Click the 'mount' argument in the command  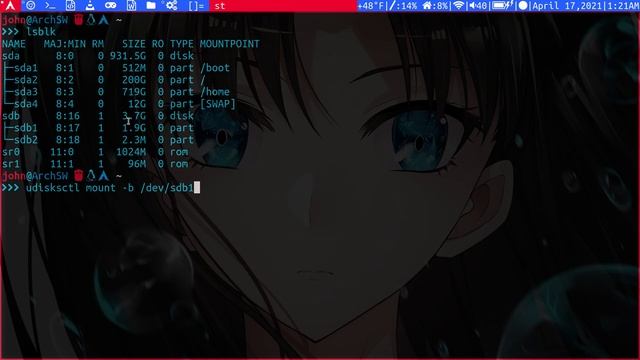pos(100,188)
